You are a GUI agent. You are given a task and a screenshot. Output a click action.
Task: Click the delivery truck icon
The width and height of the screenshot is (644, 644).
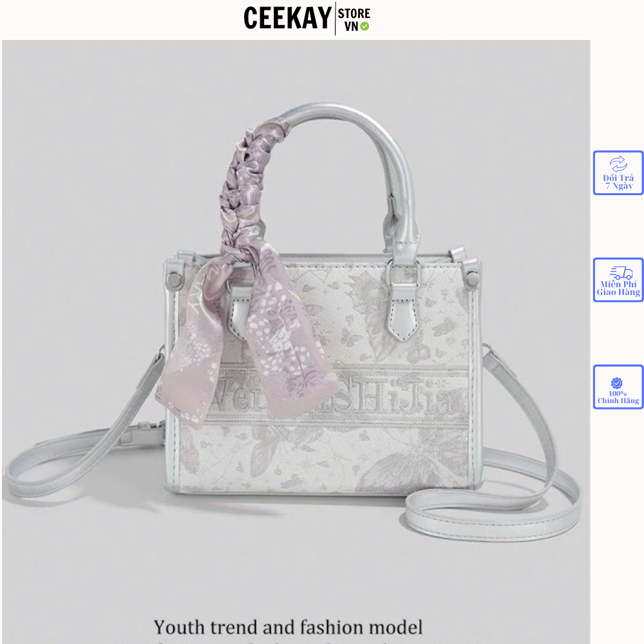[621, 272]
